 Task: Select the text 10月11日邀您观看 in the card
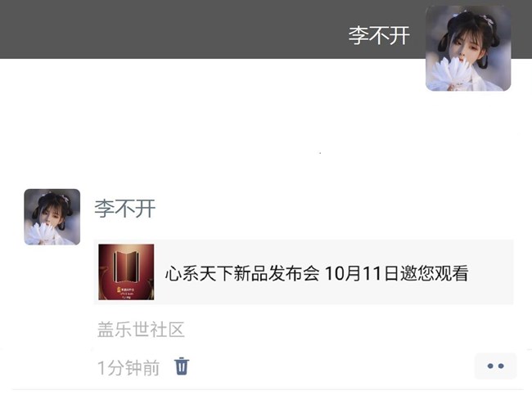click(397, 273)
